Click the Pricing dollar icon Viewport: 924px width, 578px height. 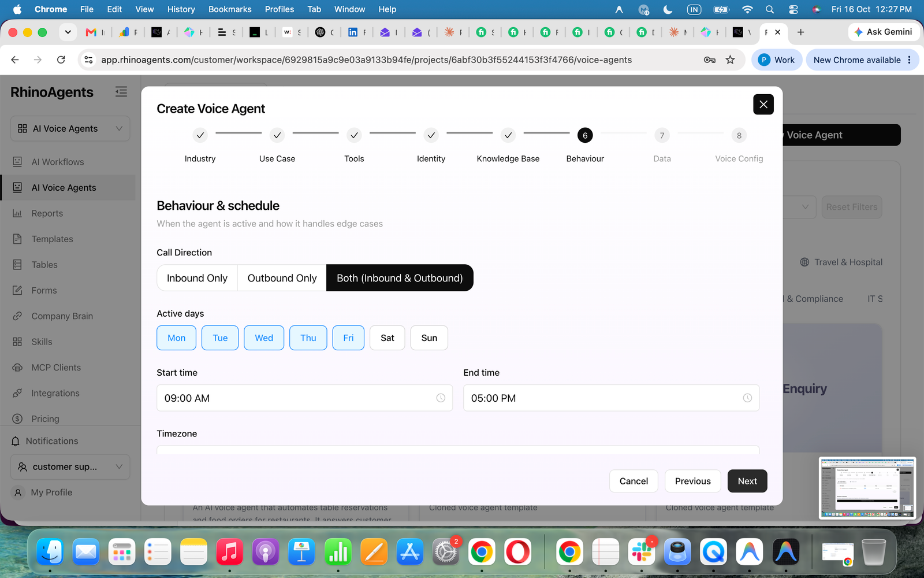coord(17,418)
